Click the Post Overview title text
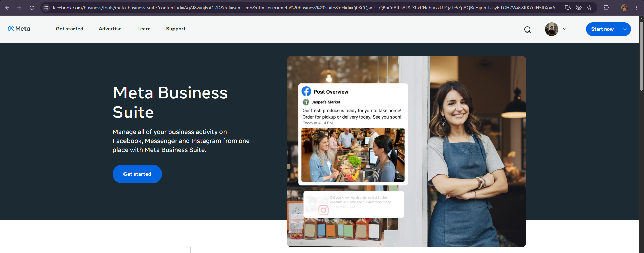 click(331, 92)
